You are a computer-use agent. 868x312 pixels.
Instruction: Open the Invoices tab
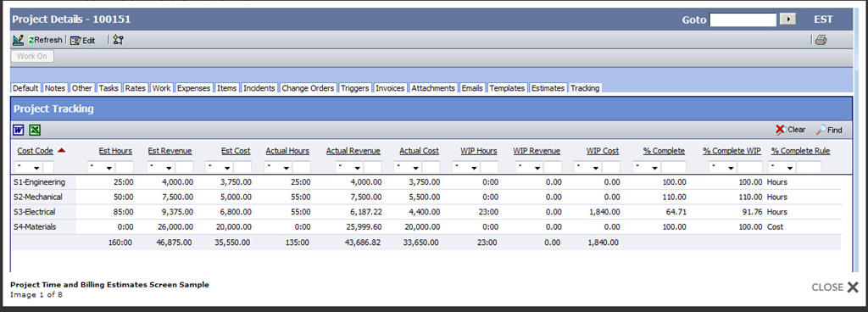pyautogui.click(x=390, y=88)
